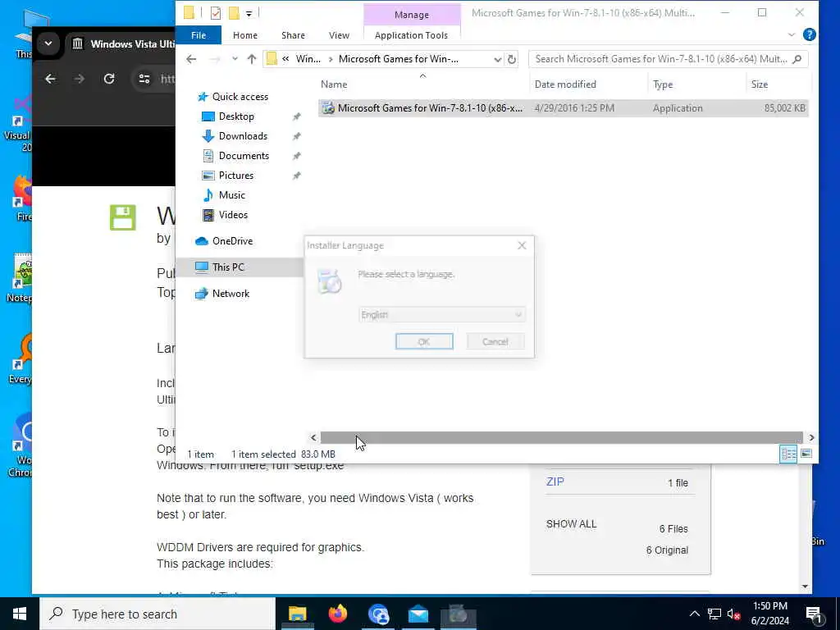Viewport: 840px width, 630px height.
Task: Open the English language dropdown
Action: coord(441,314)
